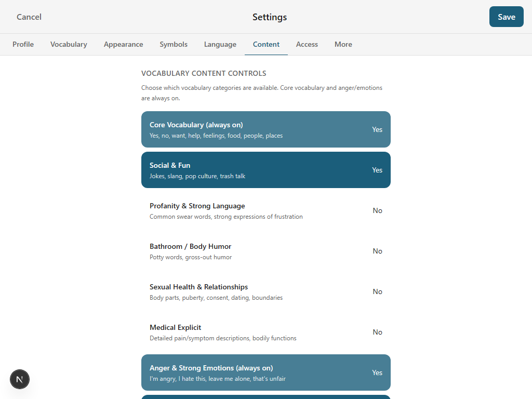Click the Anger & Strong Emotions toggle
532x399 pixels.
377,373
